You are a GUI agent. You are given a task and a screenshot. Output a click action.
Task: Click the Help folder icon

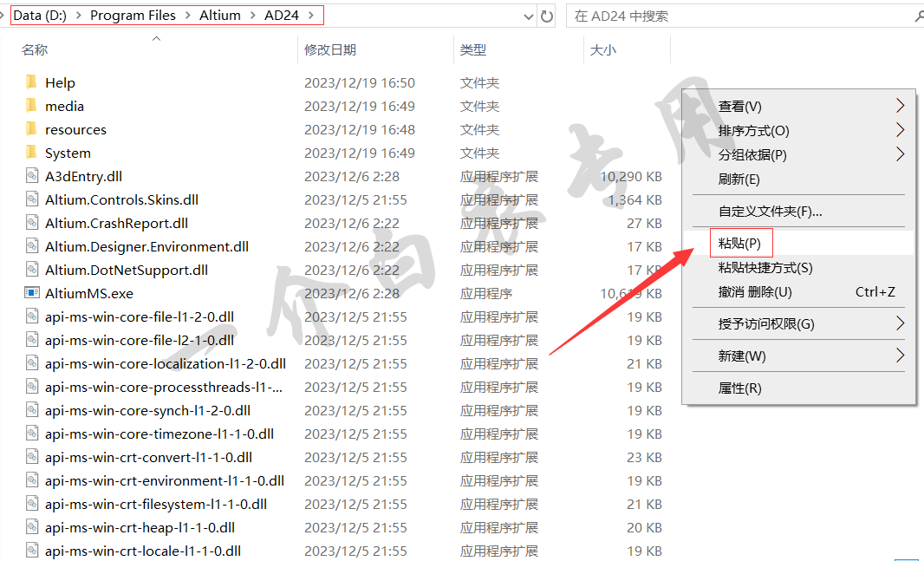32,82
